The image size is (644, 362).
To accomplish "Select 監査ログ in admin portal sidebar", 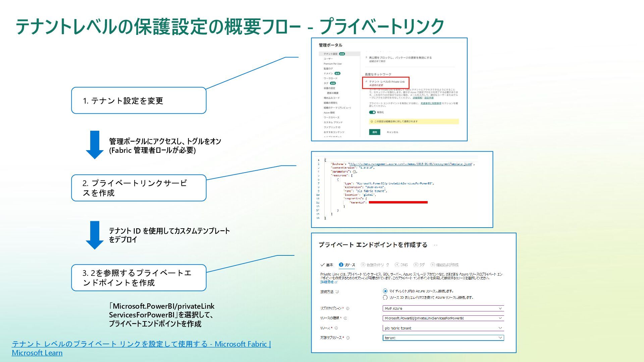I will point(328,68).
